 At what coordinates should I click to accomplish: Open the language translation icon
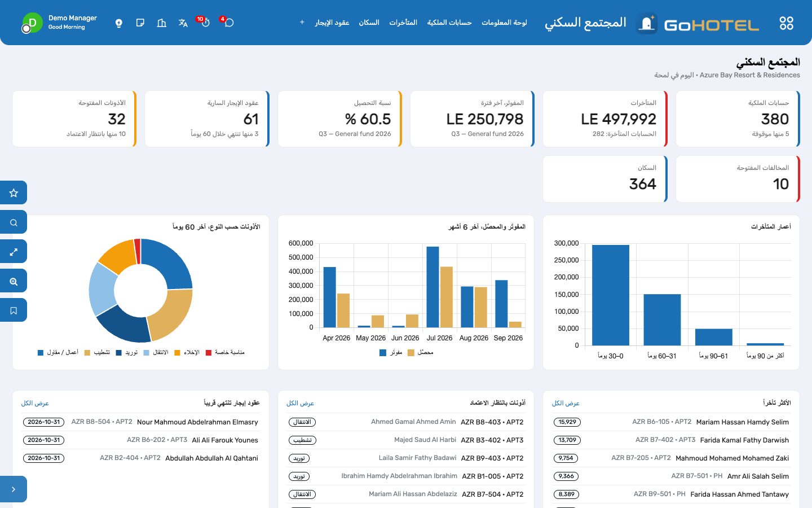click(x=183, y=23)
